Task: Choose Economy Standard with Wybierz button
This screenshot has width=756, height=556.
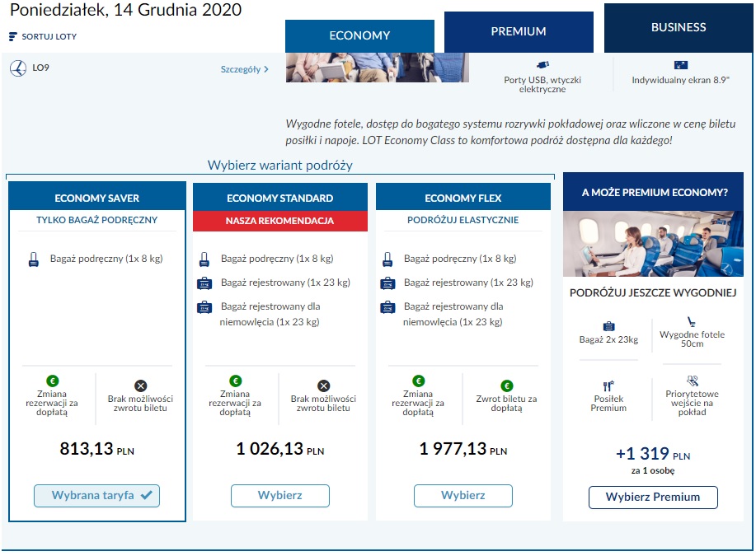Action: coord(280,496)
